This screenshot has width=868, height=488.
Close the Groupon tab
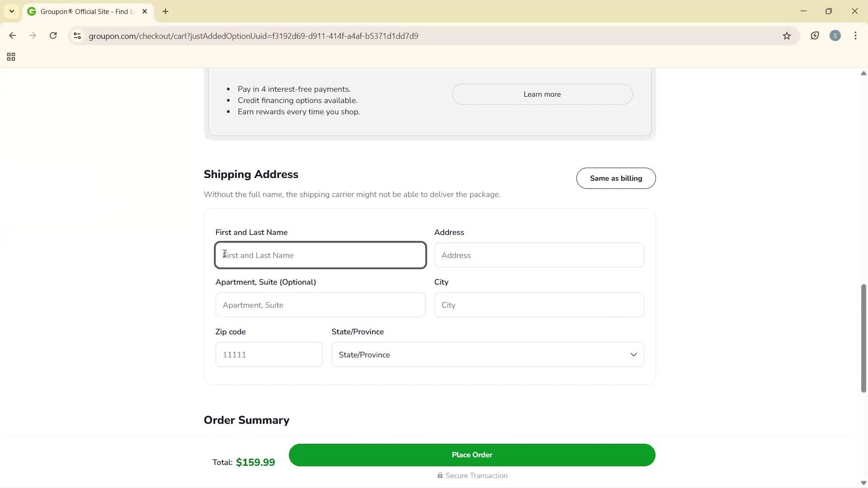144,11
